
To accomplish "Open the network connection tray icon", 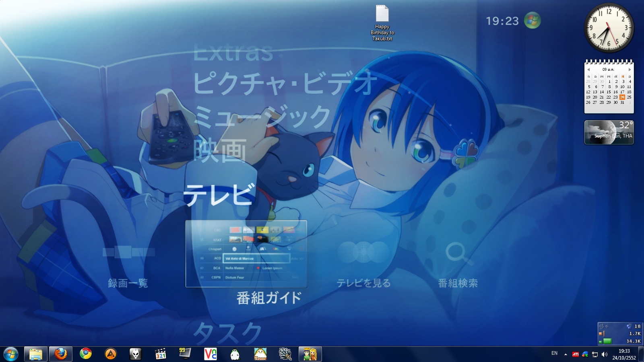I will coord(595,354).
